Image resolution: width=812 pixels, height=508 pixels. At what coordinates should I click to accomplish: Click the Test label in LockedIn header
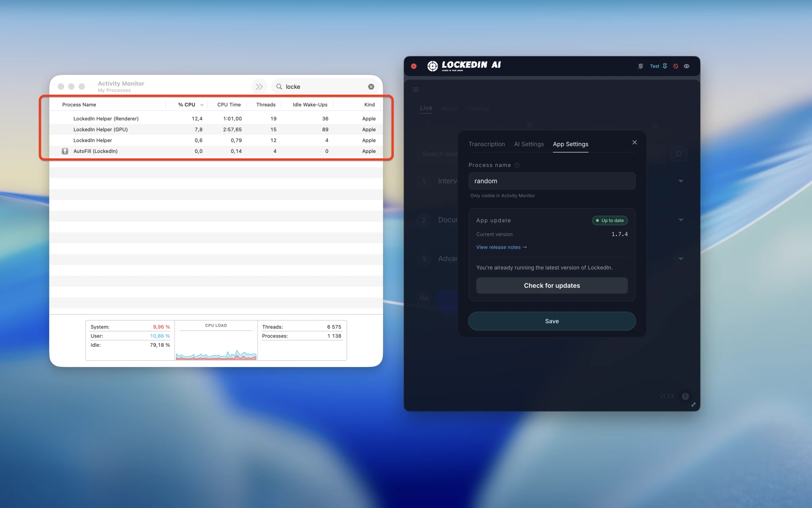pos(654,66)
